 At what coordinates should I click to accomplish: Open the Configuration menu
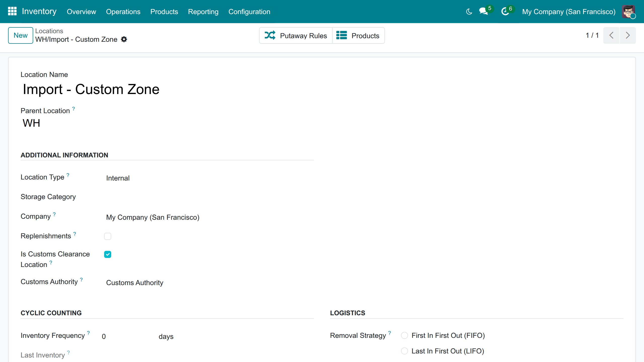pyautogui.click(x=249, y=12)
